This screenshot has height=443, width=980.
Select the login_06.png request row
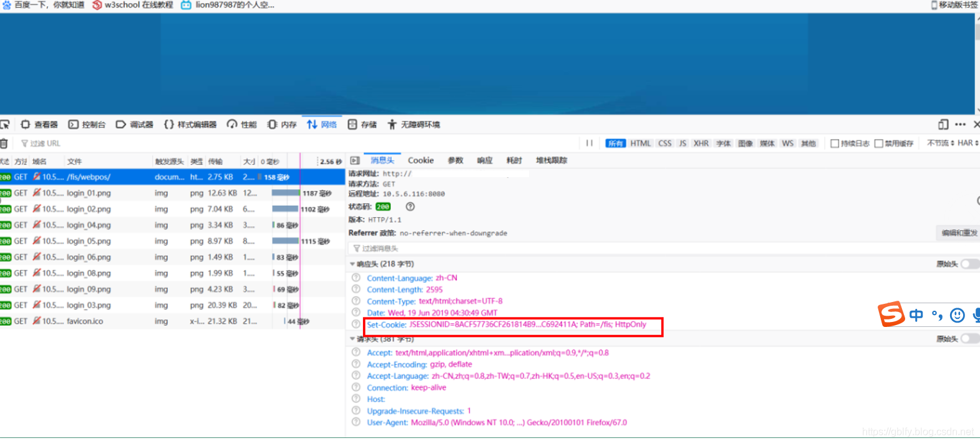pyautogui.click(x=172, y=257)
